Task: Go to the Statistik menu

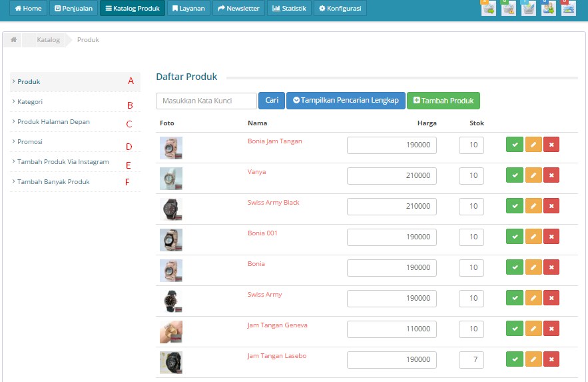Action: 289,9
